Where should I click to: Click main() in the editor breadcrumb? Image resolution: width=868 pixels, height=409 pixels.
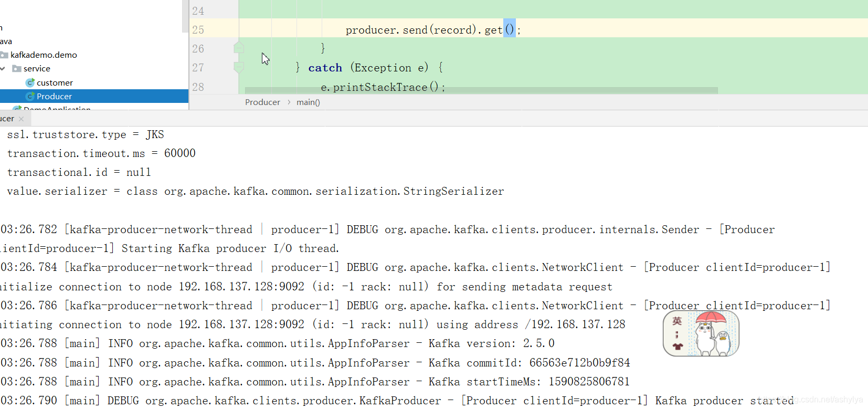click(x=308, y=102)
